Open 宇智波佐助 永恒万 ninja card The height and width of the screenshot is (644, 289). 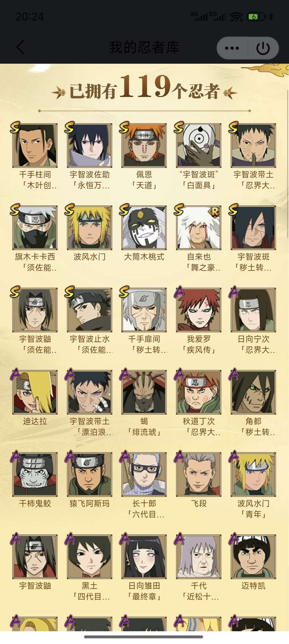(x=90, y=146)
